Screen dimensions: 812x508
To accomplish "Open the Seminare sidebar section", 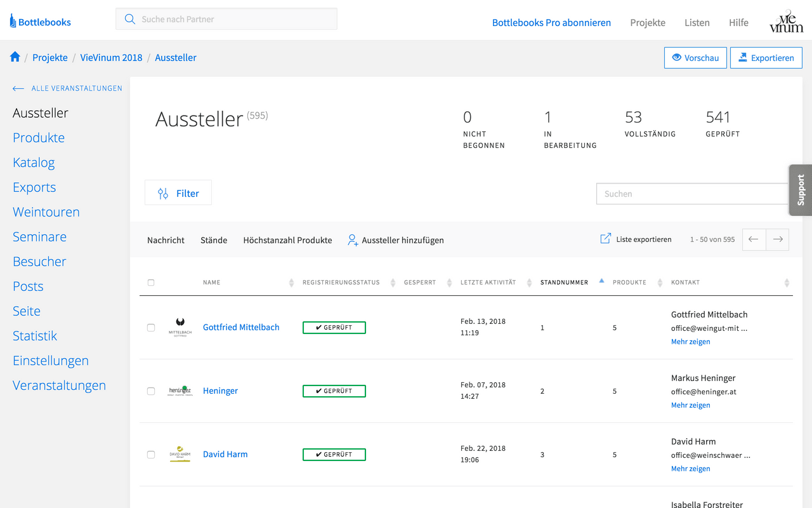I will pos(39,237).
